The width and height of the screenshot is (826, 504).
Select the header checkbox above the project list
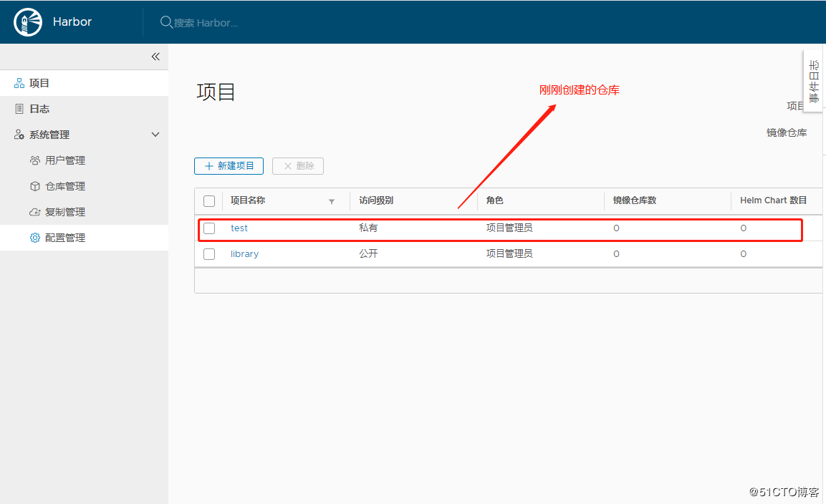tap(208, 201)
